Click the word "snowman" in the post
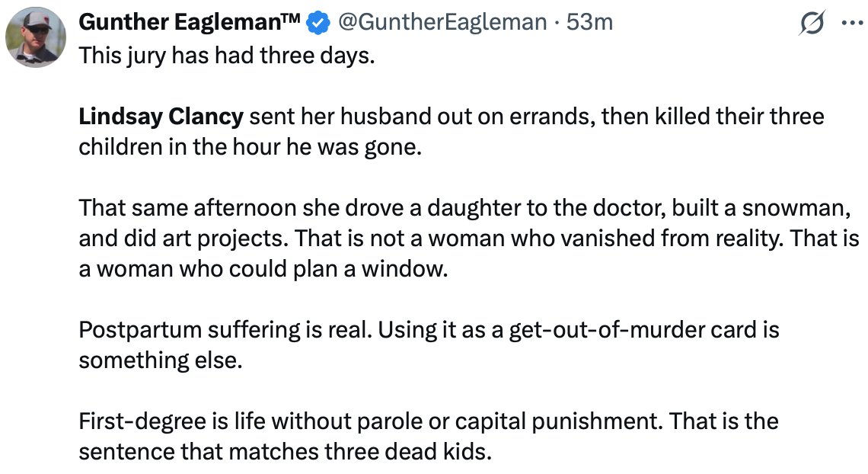 pos(793,208)
